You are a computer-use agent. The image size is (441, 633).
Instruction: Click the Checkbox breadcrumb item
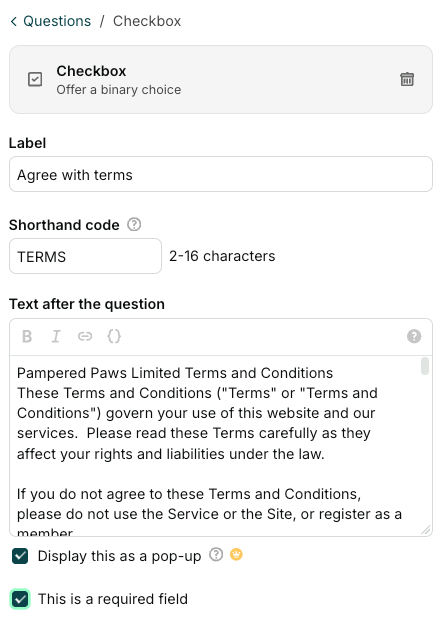147,21
